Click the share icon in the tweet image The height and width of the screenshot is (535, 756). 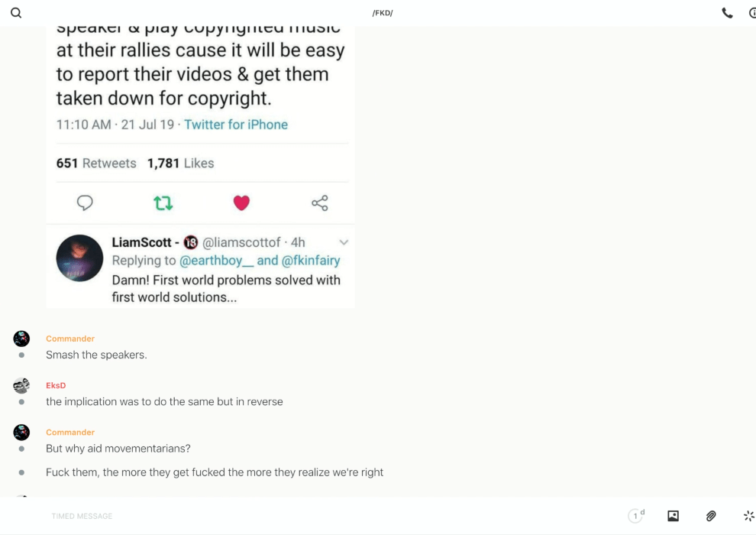tap(320, 203)
